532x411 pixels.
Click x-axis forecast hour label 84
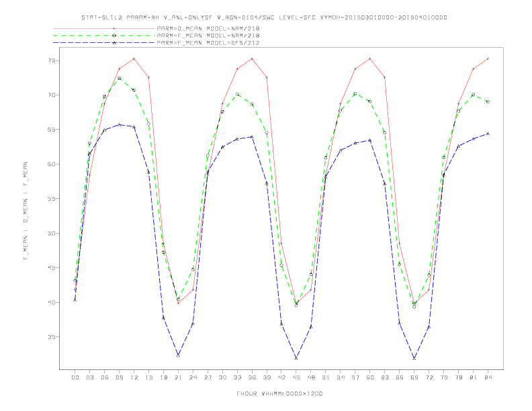(x=488, y=377)
